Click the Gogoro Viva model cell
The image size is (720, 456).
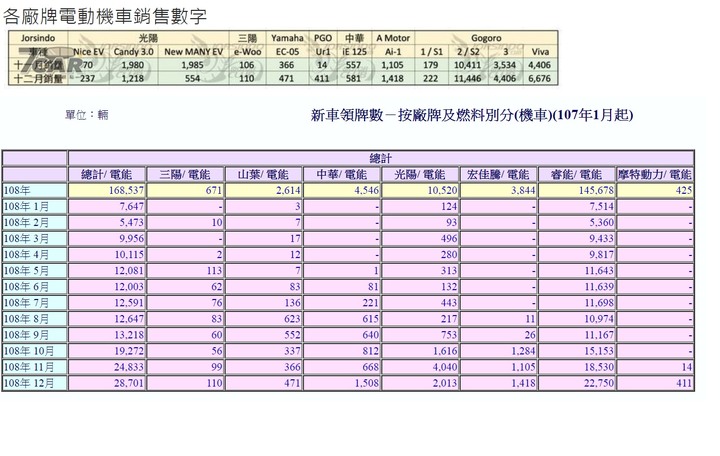tap(540, 51)
